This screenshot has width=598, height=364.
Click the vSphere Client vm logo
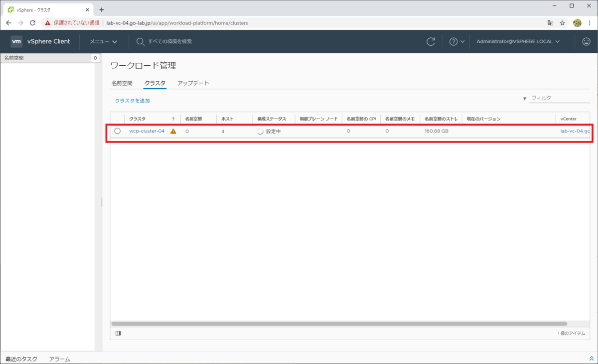click(16, 42)
